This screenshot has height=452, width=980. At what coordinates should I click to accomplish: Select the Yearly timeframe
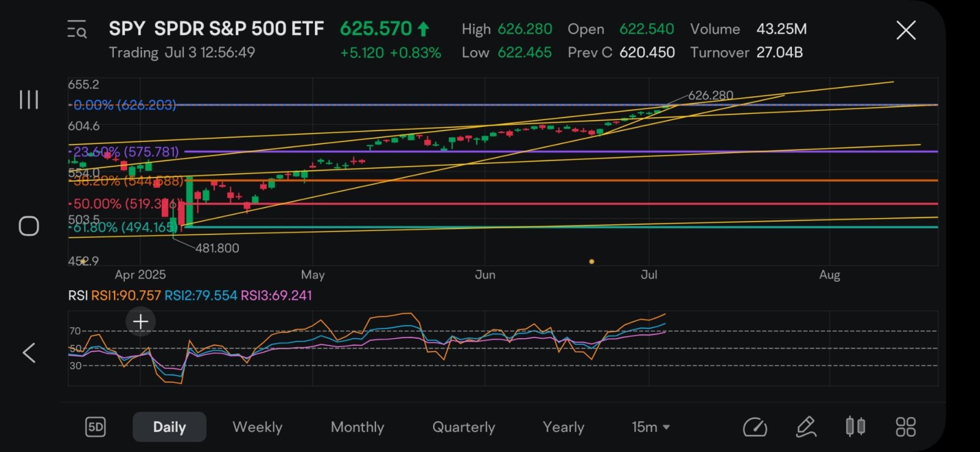pyautogui.click(x=563, y=427)
